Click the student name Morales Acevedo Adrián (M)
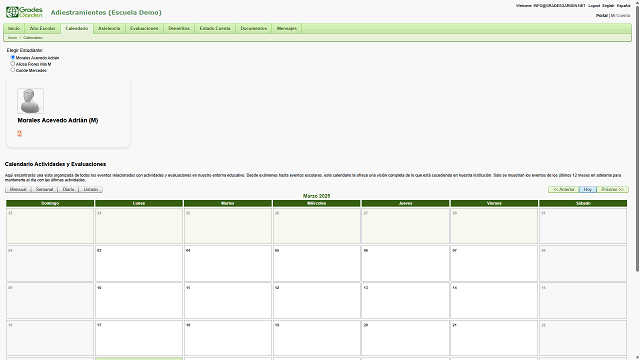 (x=58, y=120)
